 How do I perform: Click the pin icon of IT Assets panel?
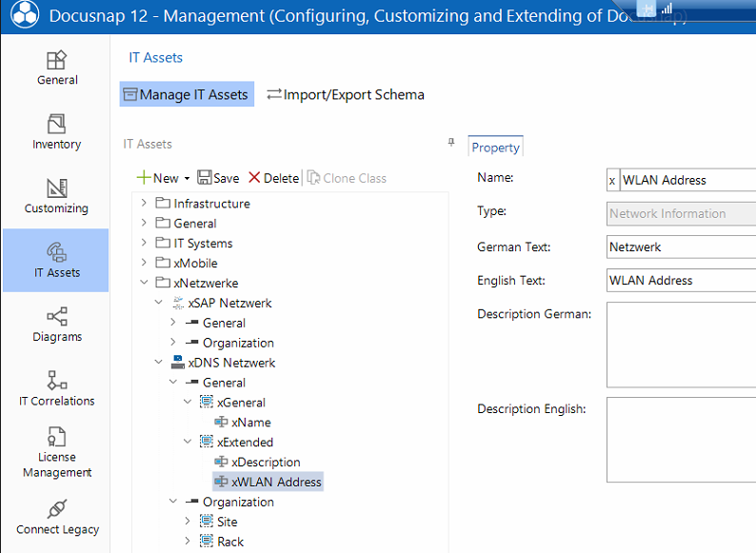tap(451, 143)
